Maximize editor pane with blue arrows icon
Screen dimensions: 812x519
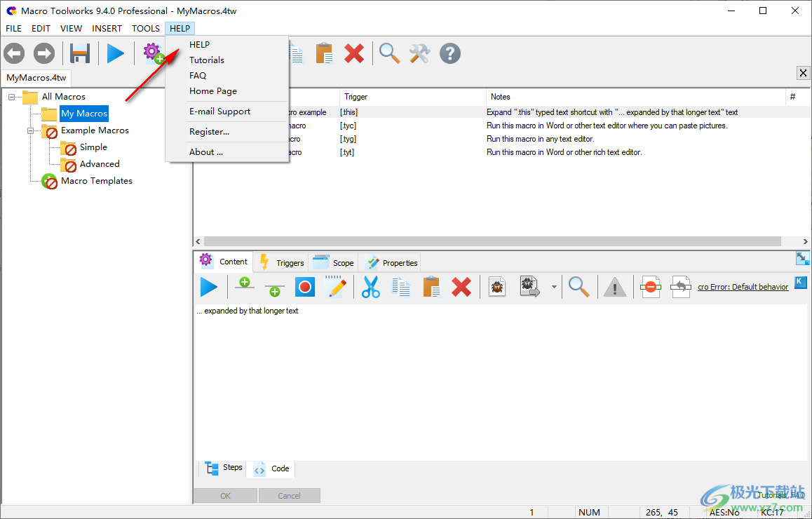click(802, 258)
